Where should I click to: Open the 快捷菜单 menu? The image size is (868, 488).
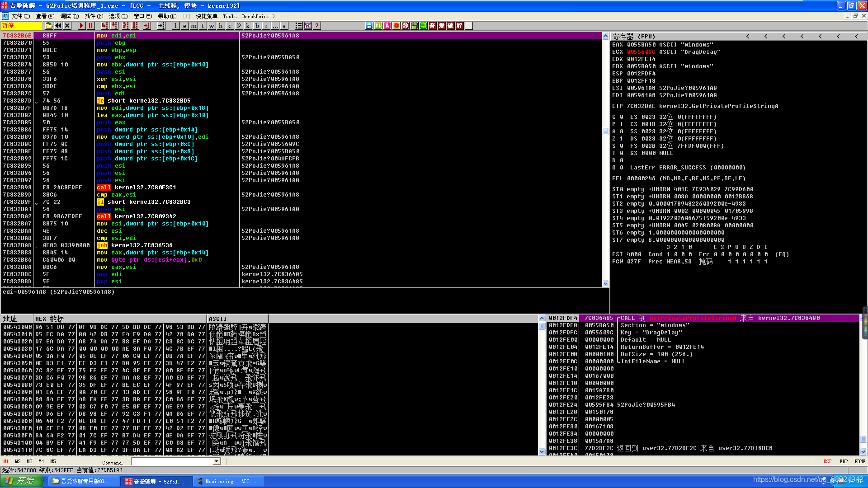(207, 16)
